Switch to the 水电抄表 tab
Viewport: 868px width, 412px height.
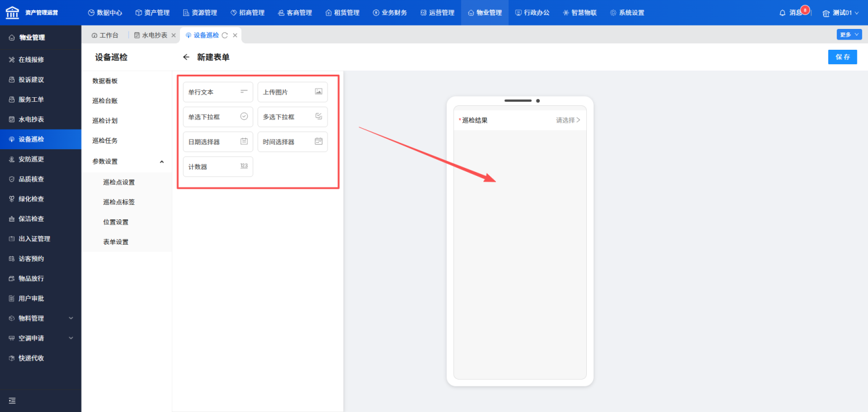pyautogui.click(x=155, y=35)
